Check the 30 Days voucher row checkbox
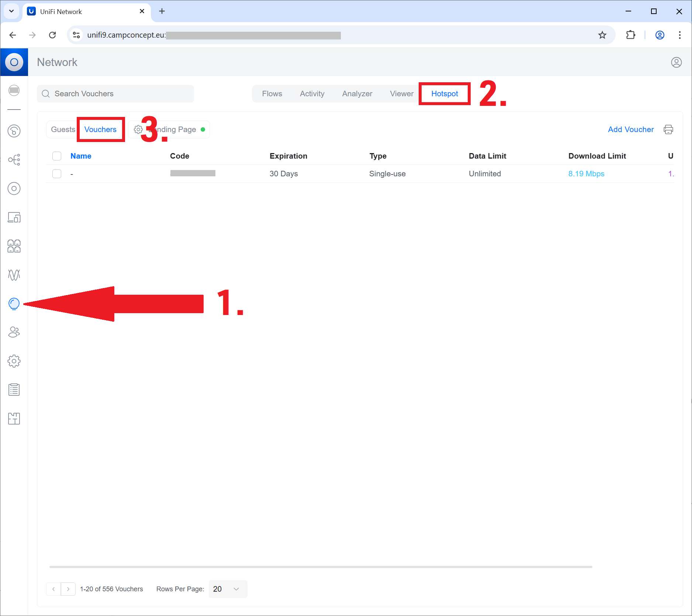Image resolution: width=692 pixels, height=616 pixels. (x=57, y=174)
